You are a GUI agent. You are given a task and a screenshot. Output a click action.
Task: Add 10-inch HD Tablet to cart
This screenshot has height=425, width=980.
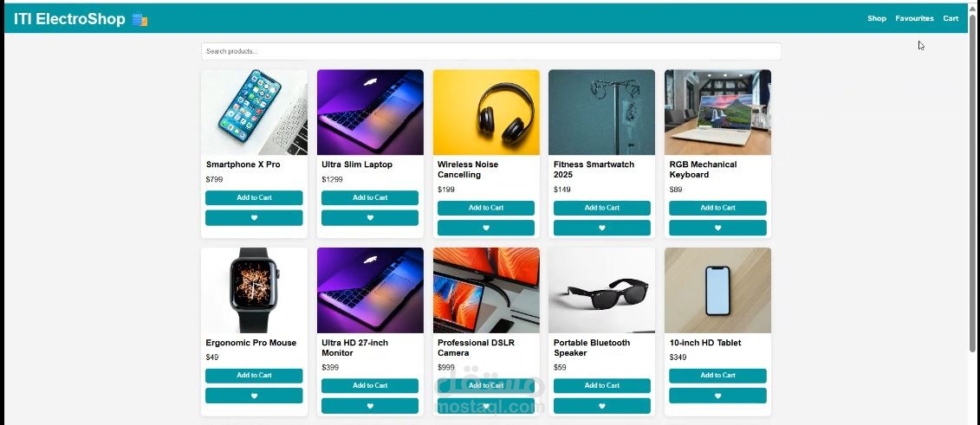(717, 376)
